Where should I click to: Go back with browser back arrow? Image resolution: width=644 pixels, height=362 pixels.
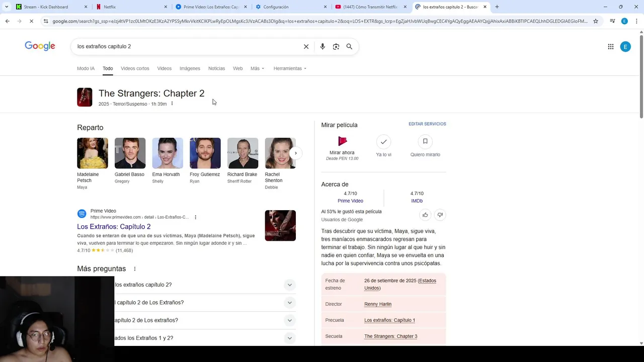click(x=7, y=21)
